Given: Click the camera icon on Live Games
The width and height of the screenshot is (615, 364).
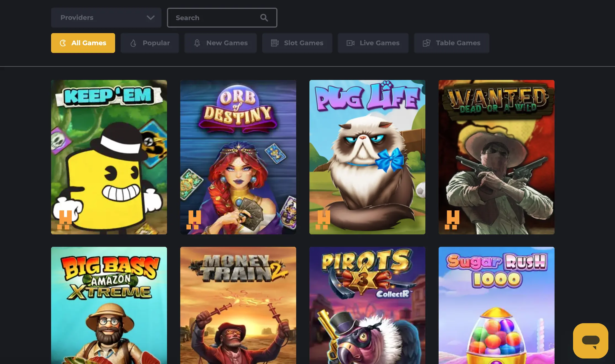Looking at the screenshot, I should [x=351, y=43].
